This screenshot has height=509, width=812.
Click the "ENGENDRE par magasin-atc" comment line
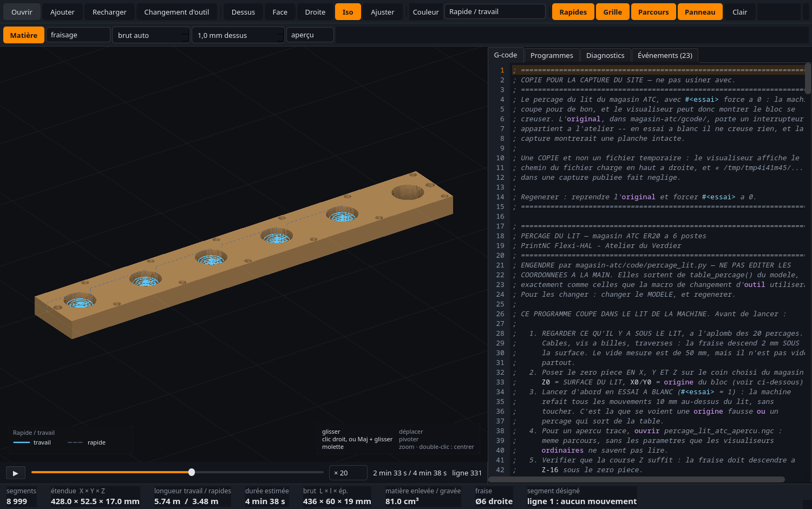(x=652, y=265)
